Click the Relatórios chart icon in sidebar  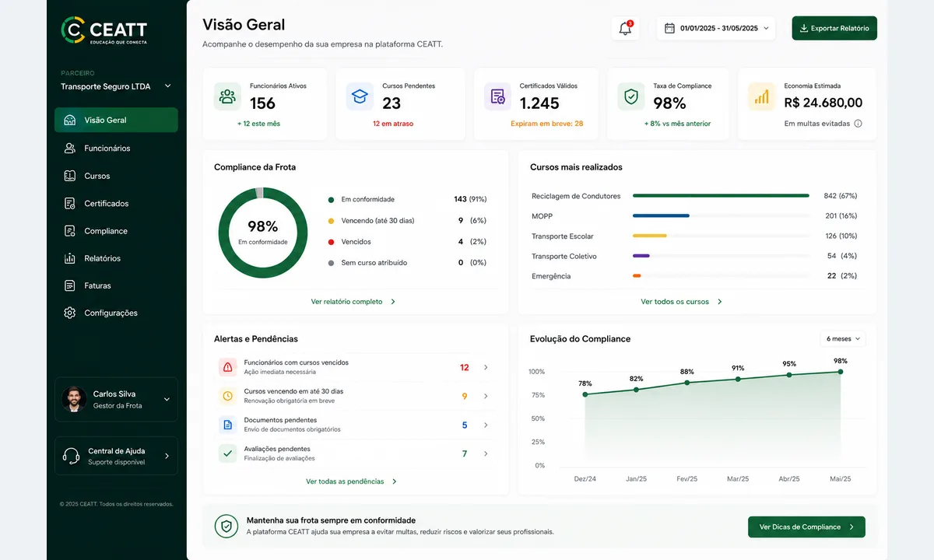(x=70, y=258)
